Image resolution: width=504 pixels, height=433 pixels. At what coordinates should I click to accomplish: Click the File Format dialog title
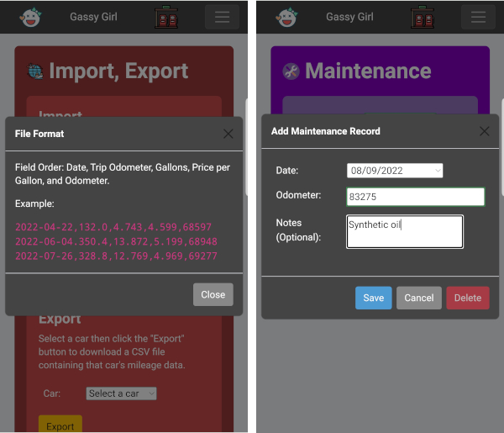click(39, 134)
